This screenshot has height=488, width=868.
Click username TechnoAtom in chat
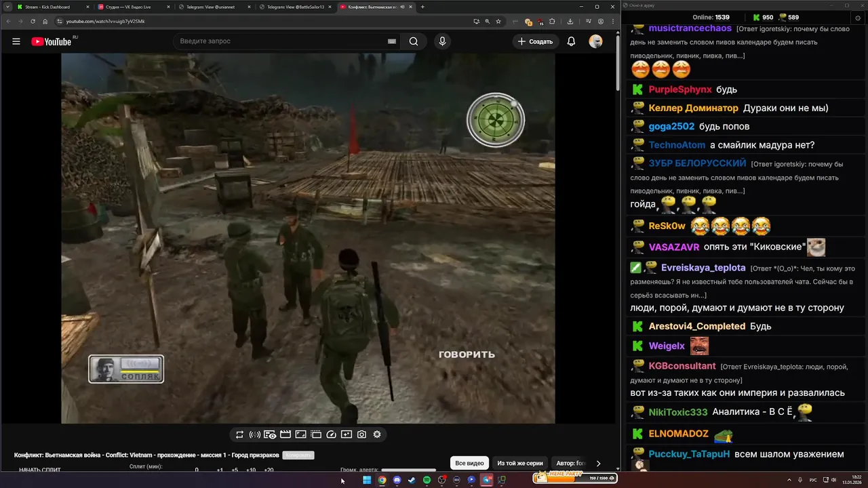coord(677,145)
